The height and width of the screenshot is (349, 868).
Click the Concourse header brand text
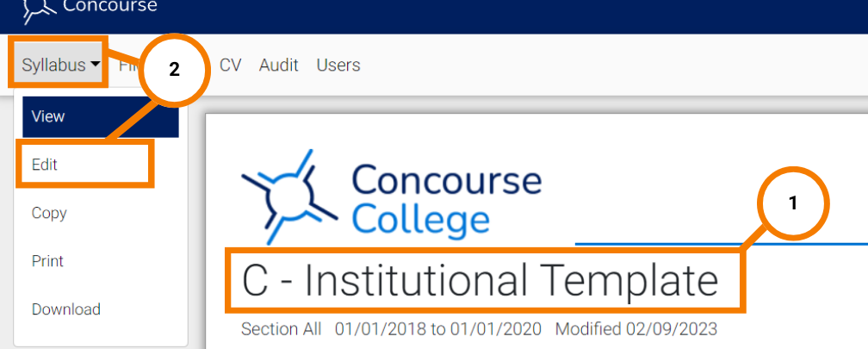tap(109, 5)
